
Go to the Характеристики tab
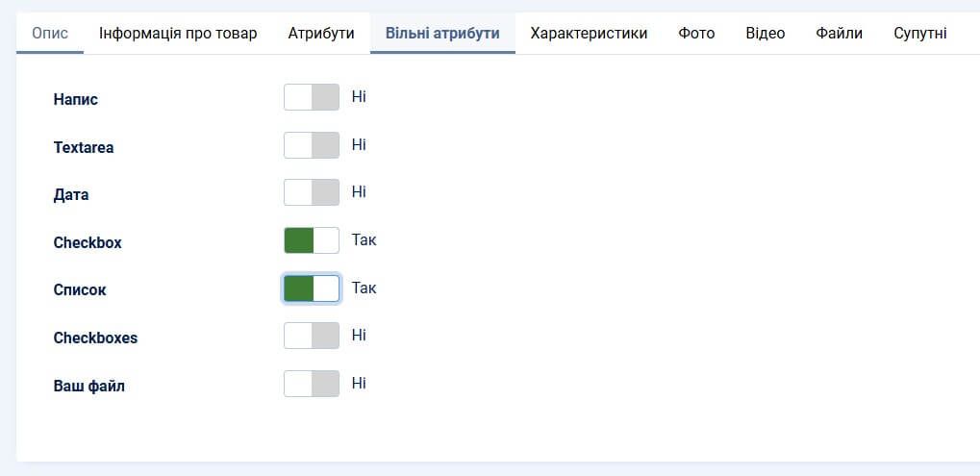589,34
